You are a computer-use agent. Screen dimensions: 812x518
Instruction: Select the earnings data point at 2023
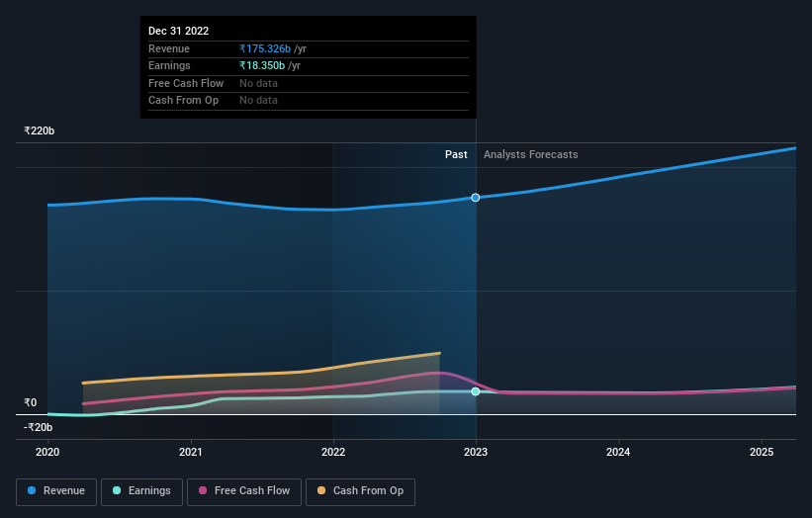pos(476,391)
